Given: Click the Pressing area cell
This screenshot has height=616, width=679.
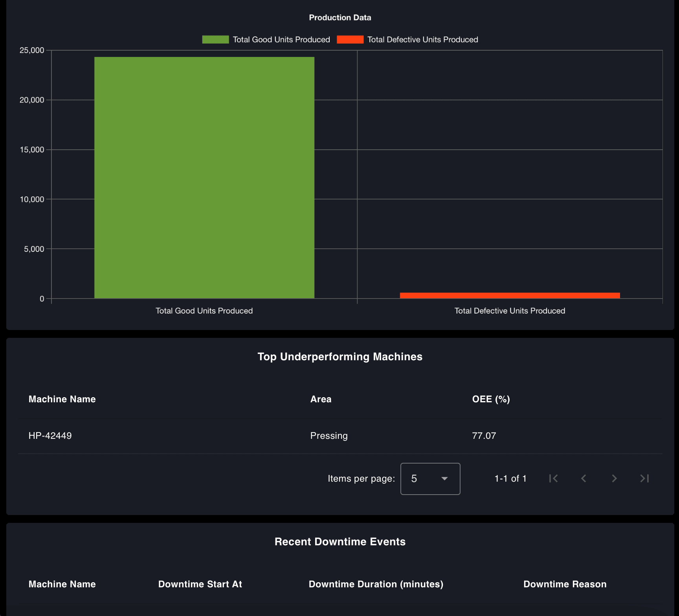Looking at the screenshot, I should pyautogui.click(x=328, y=435).
